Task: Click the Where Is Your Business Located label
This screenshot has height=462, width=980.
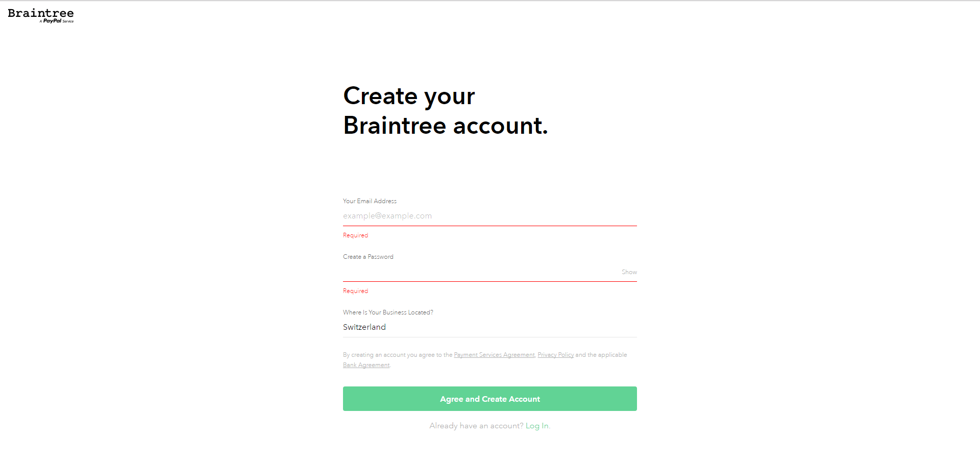Action: 388,312
